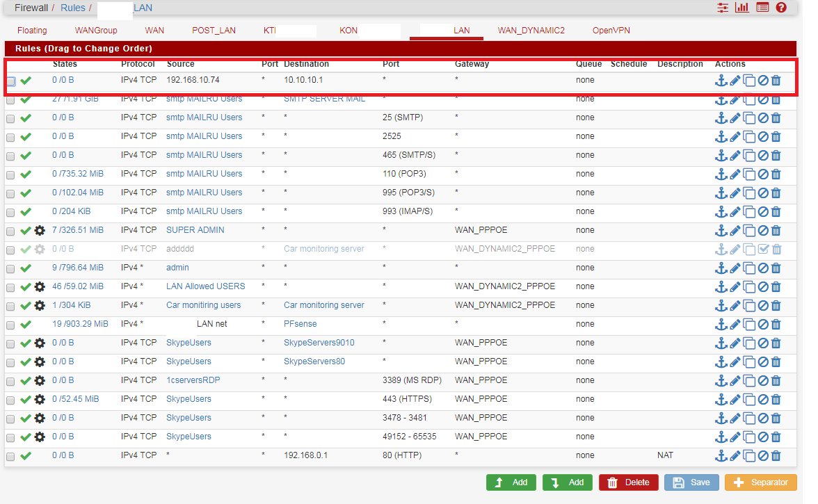The width and height of the screenshot is (818, 504).
Task: Click the red Delete button
Action: coord(628,482)
